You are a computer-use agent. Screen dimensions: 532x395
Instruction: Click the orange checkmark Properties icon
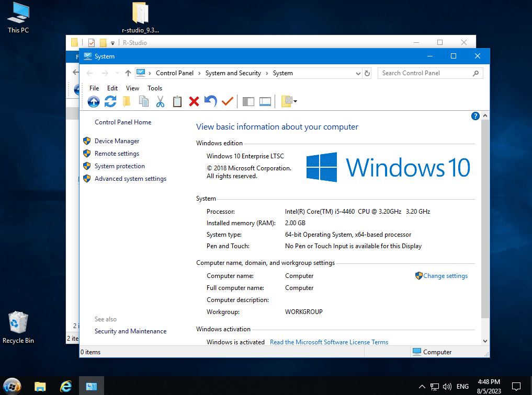(x=228, y=101)
